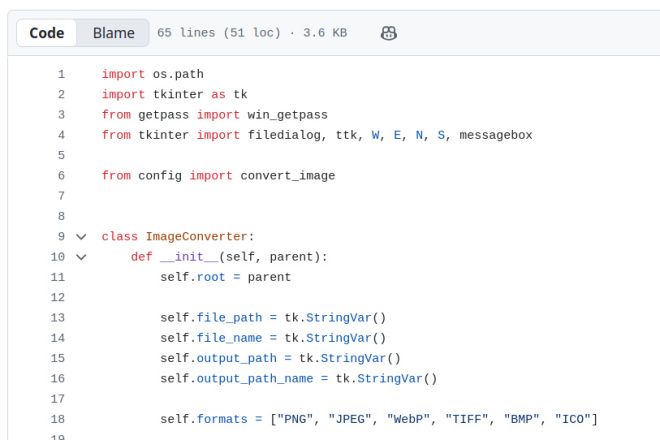The width and height of the screenshot is (660, 440).
Task: Click the 'messagebox' import name
Action: click(496, 135)
